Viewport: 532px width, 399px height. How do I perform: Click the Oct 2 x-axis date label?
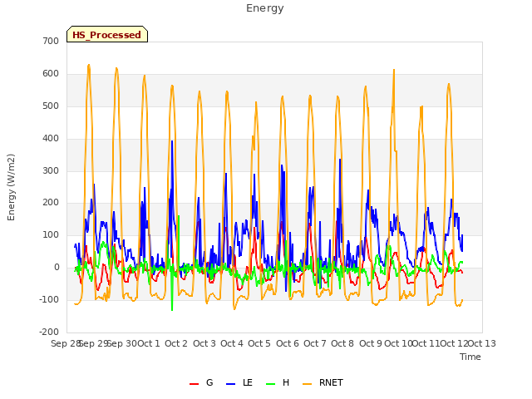tap(176, 343)
